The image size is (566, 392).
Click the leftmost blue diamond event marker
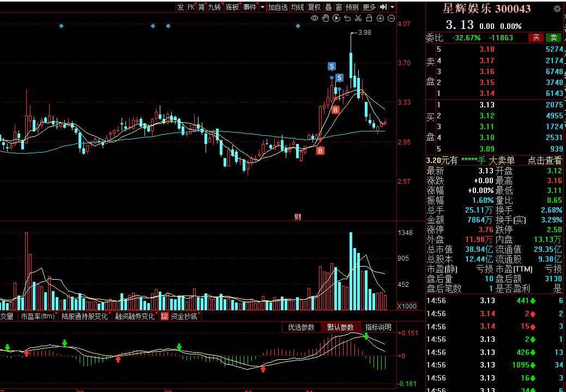coord(62,26)
